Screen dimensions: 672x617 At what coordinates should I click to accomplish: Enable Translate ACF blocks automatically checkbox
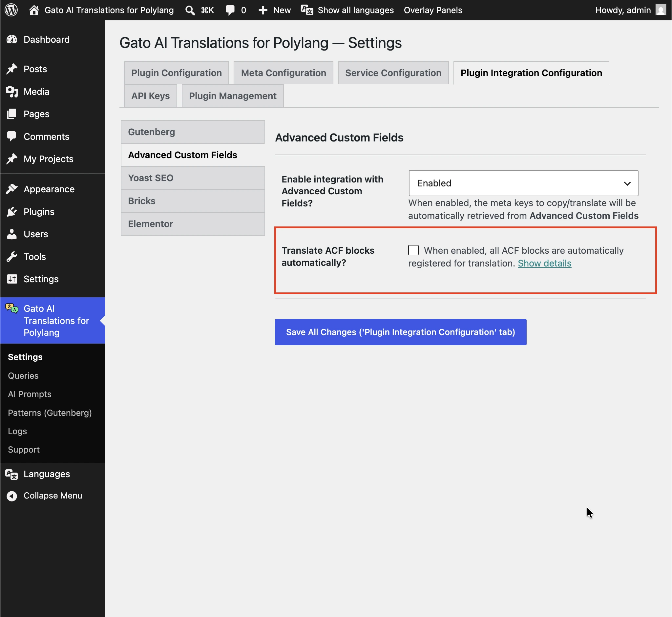413,250
